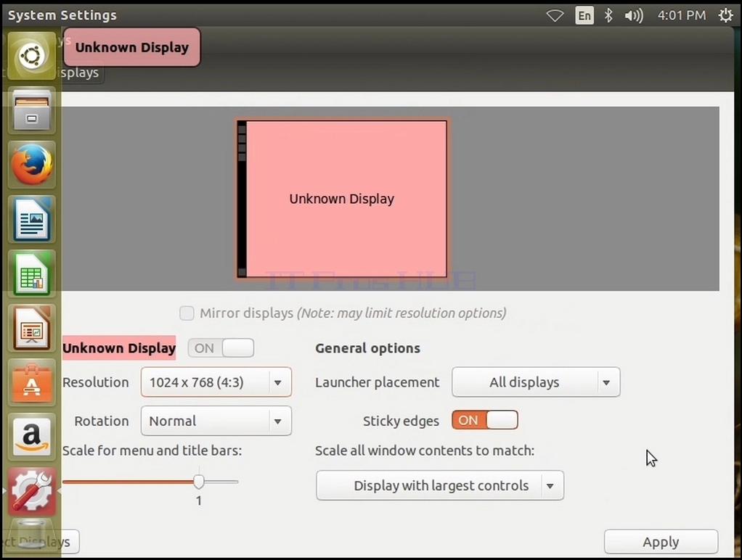
Task: Toggle the Unknown Display ON switch
Action: [x=221, y=348]
